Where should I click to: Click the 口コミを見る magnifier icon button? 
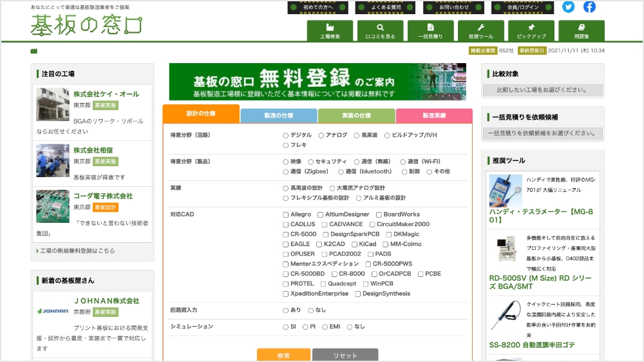coord(381,30)
